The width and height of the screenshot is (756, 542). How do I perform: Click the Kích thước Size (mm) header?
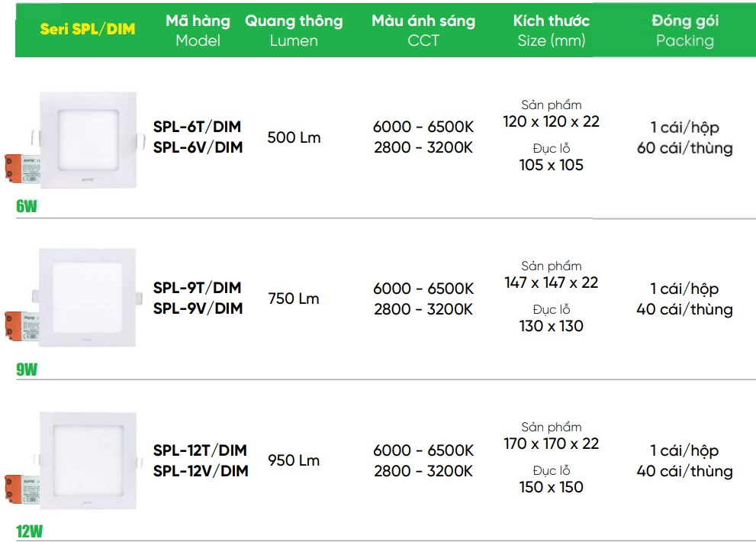tap(551, 30)
